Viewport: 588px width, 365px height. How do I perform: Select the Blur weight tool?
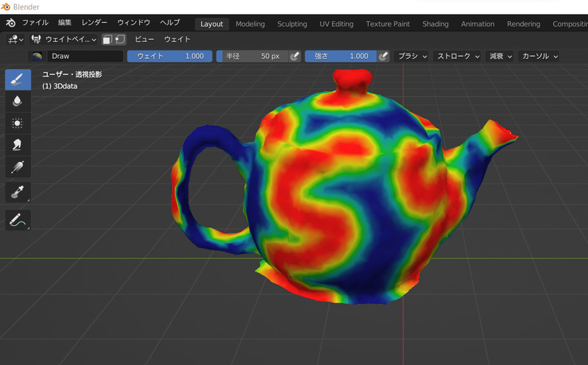tap(18, 102)
